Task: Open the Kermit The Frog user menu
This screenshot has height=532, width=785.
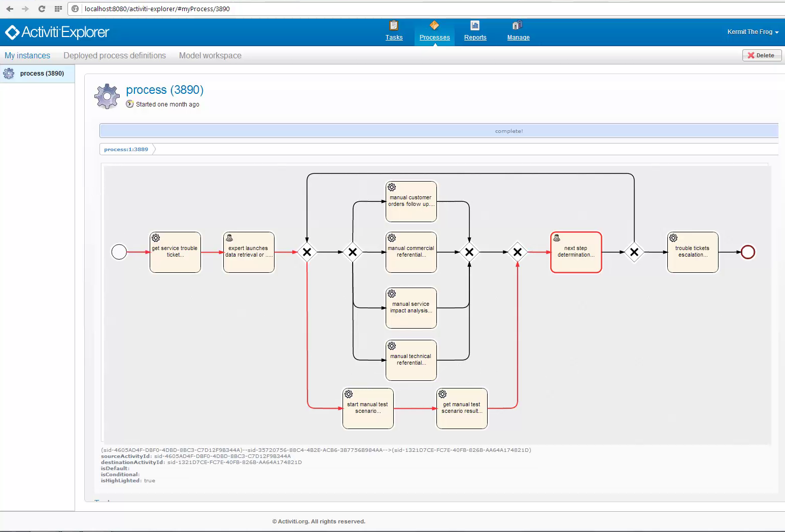Action: click(x=753, y=32)
